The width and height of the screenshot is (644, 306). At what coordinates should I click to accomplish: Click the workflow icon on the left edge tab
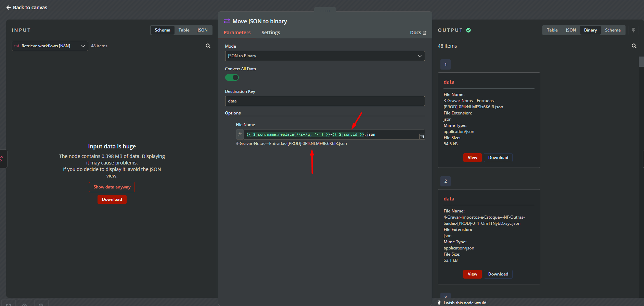pos(2,159)
